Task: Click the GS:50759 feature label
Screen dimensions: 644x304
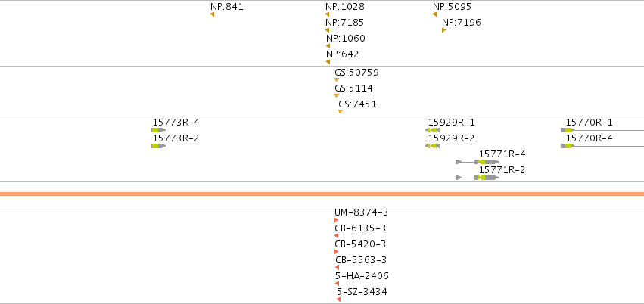Action: point(356,73)
